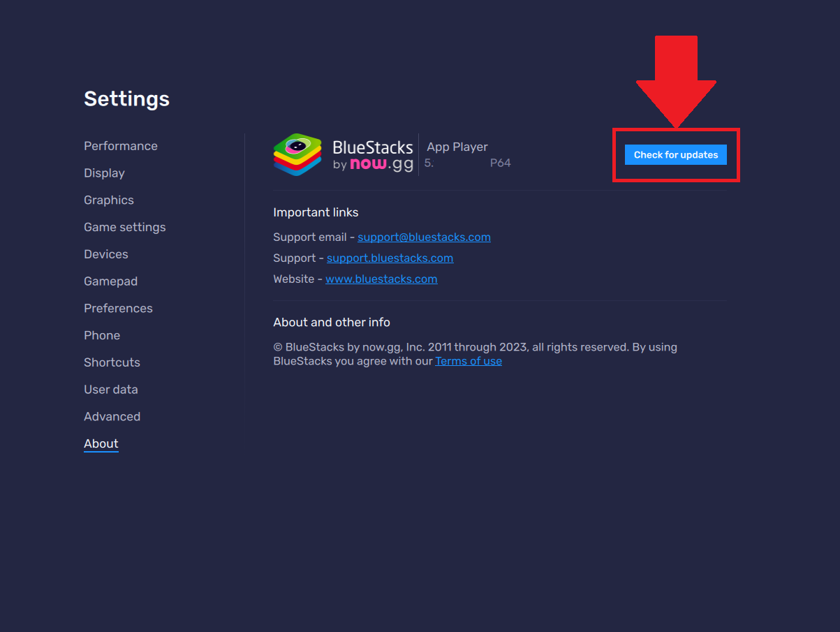
Task: Open the Performance settings section
Action: tap(121, 146)
